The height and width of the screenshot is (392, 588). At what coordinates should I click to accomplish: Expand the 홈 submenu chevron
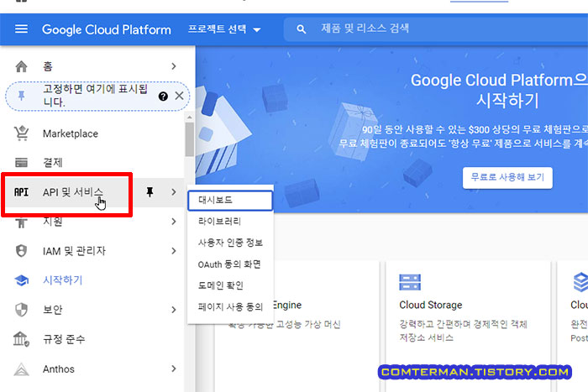tap(174, 66)
